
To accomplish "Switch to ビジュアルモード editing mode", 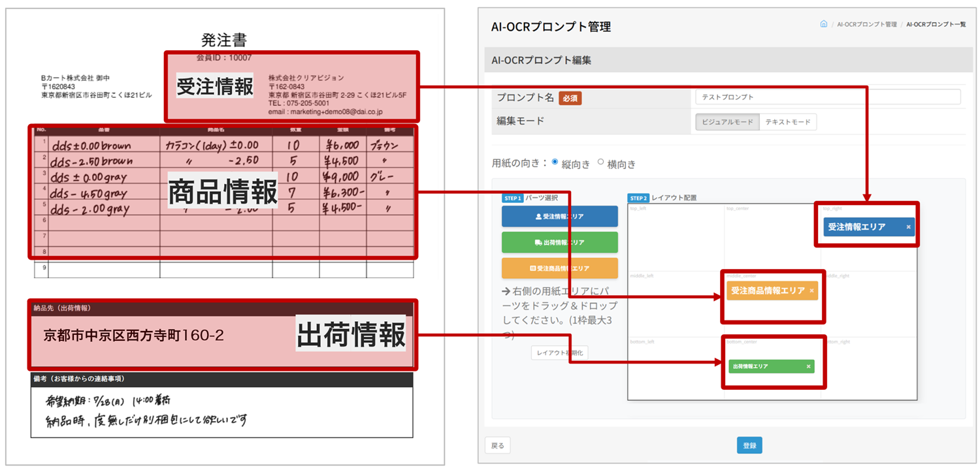I will (x=727, y=122).
